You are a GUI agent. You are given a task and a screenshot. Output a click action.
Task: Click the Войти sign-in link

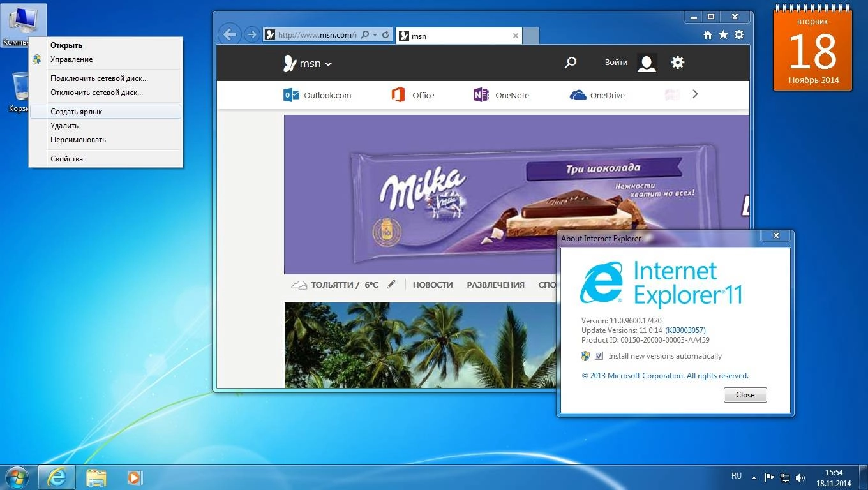click(616, 63)
